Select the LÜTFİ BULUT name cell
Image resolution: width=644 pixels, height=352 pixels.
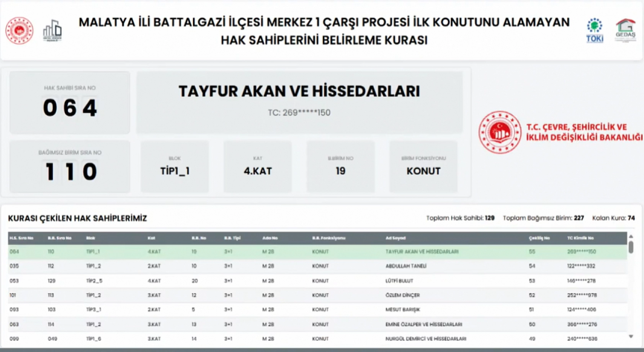[x=399, y=281]
